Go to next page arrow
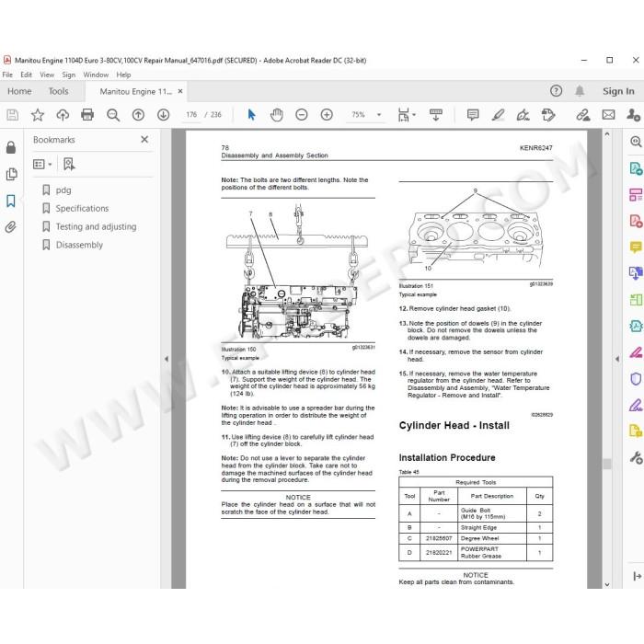The image size is (644, 644). (x=163, y=115)
